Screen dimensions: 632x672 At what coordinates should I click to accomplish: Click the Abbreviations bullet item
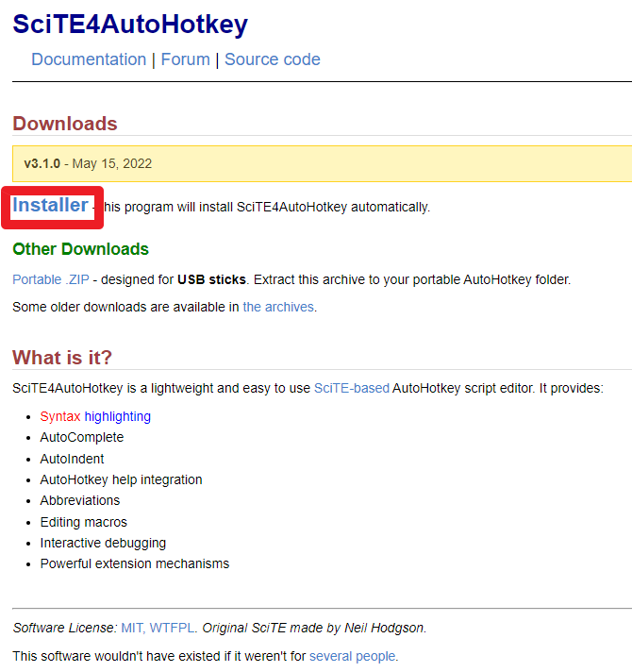coord(80,500)
